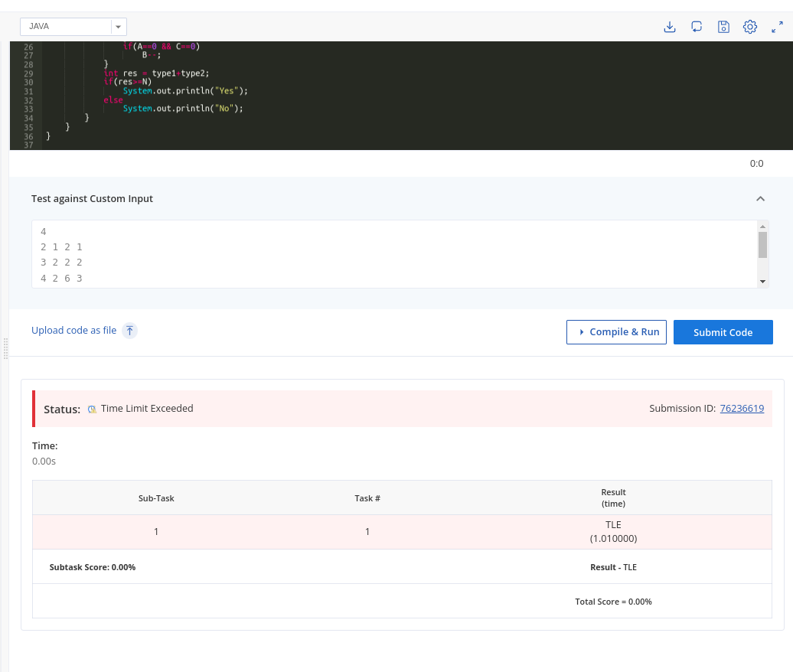The width and height of the screenshot is (793, 672).
Task: Click the panel resize handle dots
Action: click(5, 348)
